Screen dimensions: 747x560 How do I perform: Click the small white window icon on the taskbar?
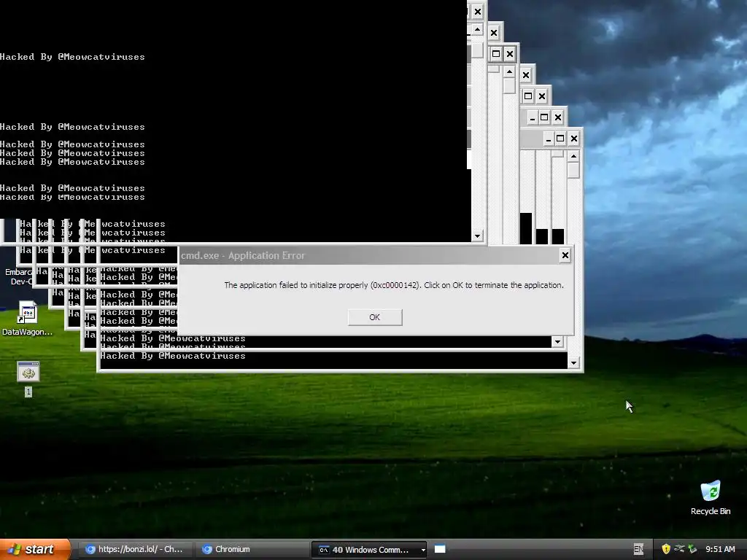coord(440,549)
